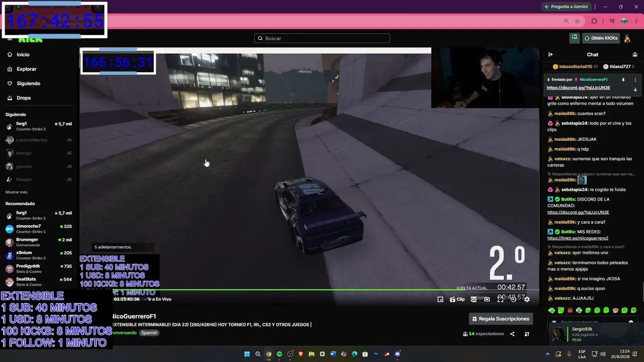644x362 pixels.
Task: Open the Chrome profile avatar
Action: tap(624, 21)
